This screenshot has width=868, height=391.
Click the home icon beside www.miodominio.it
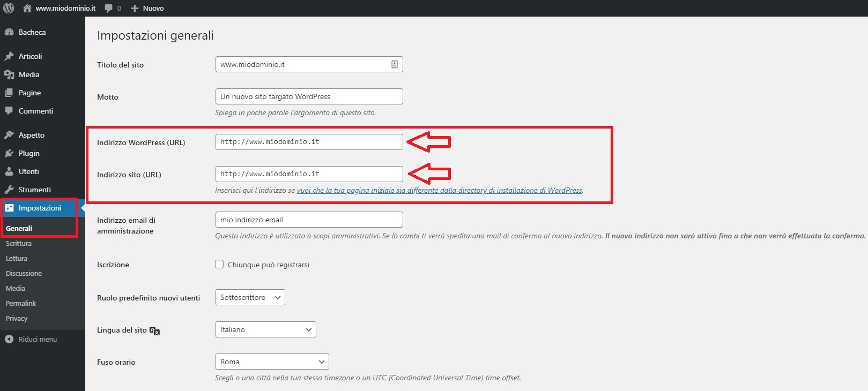[27, 8]
